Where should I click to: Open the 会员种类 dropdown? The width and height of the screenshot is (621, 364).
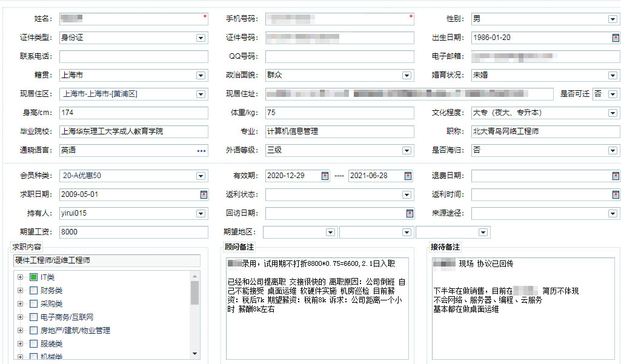[x=201, y=176]
